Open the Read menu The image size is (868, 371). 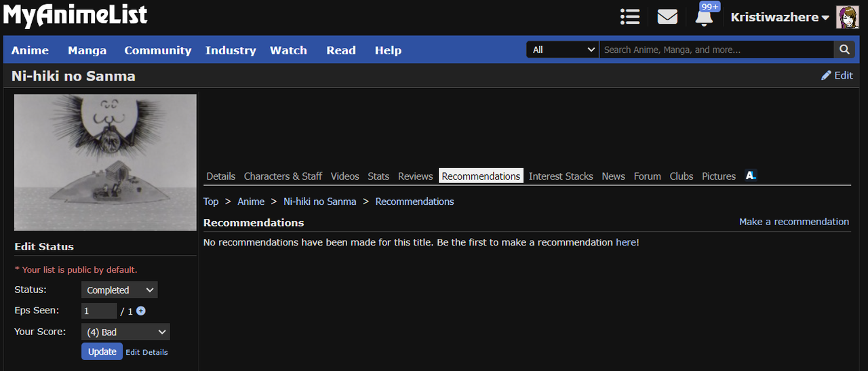(341, 50)
